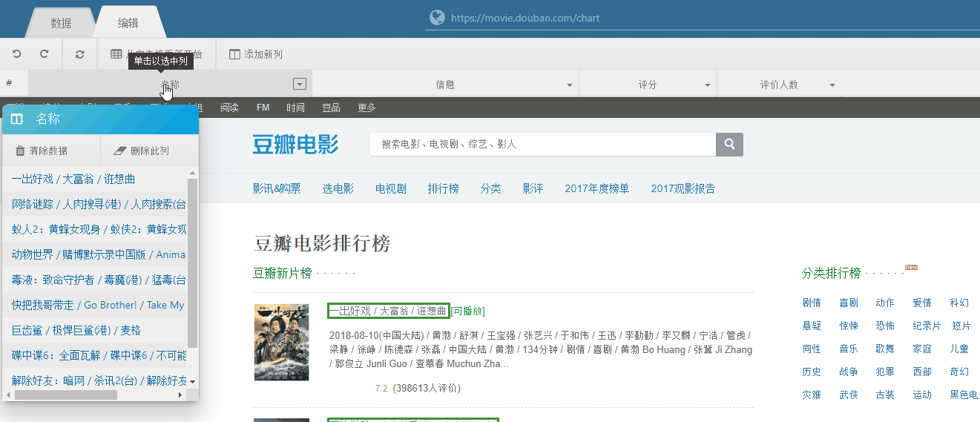
Task: Click the column icon in 名称 panel header
Action: 18,119
